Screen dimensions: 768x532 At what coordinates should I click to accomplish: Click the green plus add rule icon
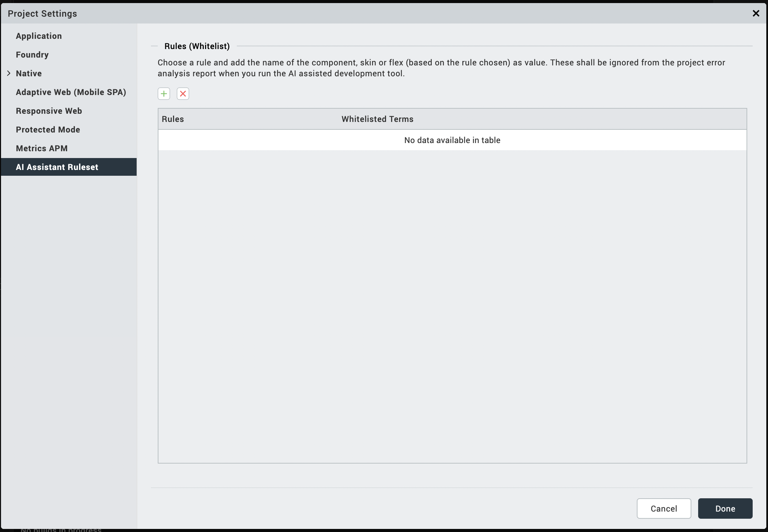click(x=164, y=94)
